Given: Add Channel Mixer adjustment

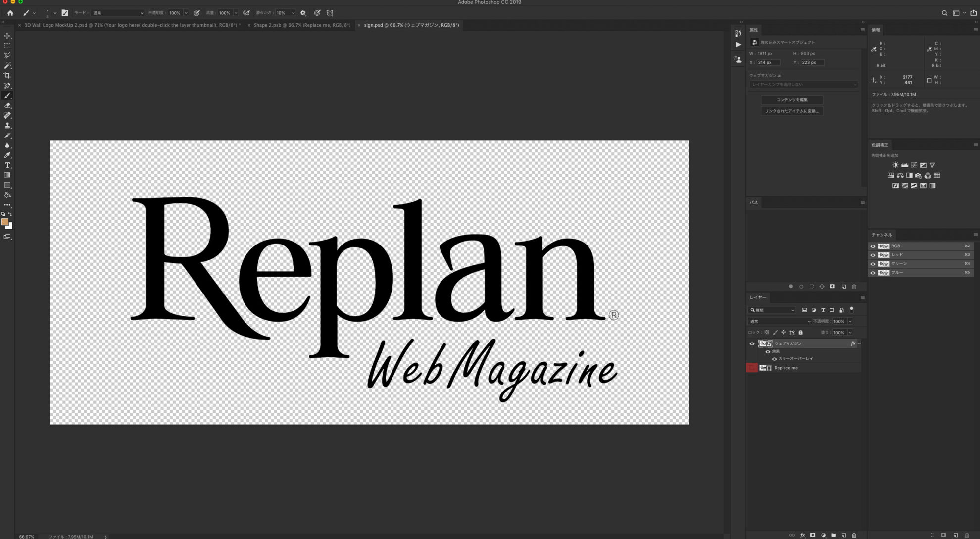Looking at the screenshot, I should [928, 175].
